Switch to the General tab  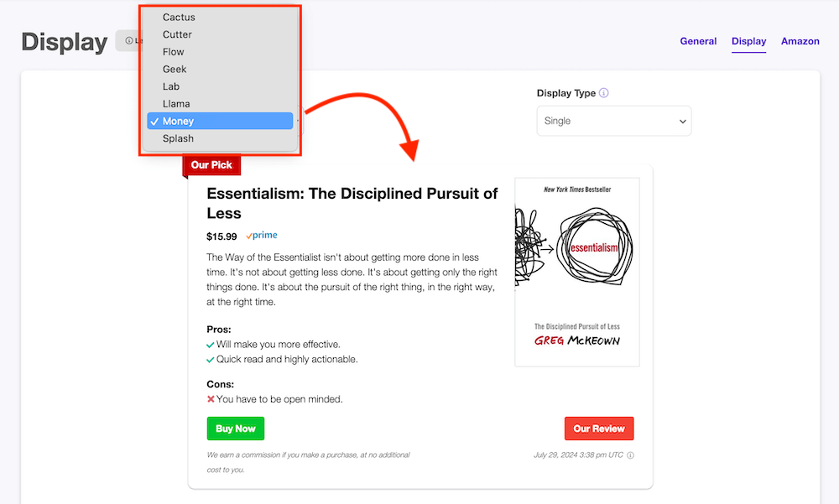pos(698,41)
